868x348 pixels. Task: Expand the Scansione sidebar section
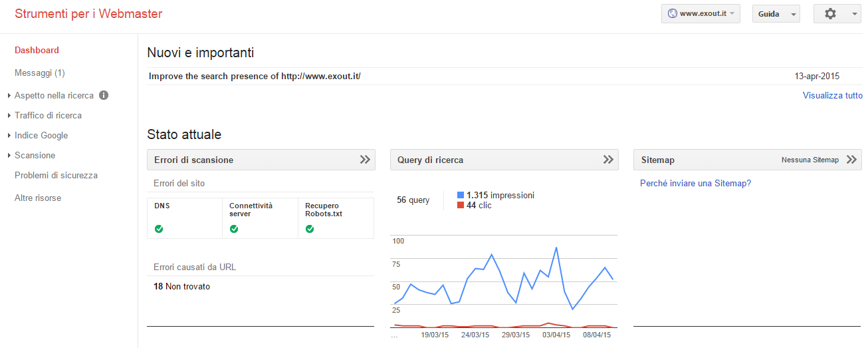[x=35, y=155]
